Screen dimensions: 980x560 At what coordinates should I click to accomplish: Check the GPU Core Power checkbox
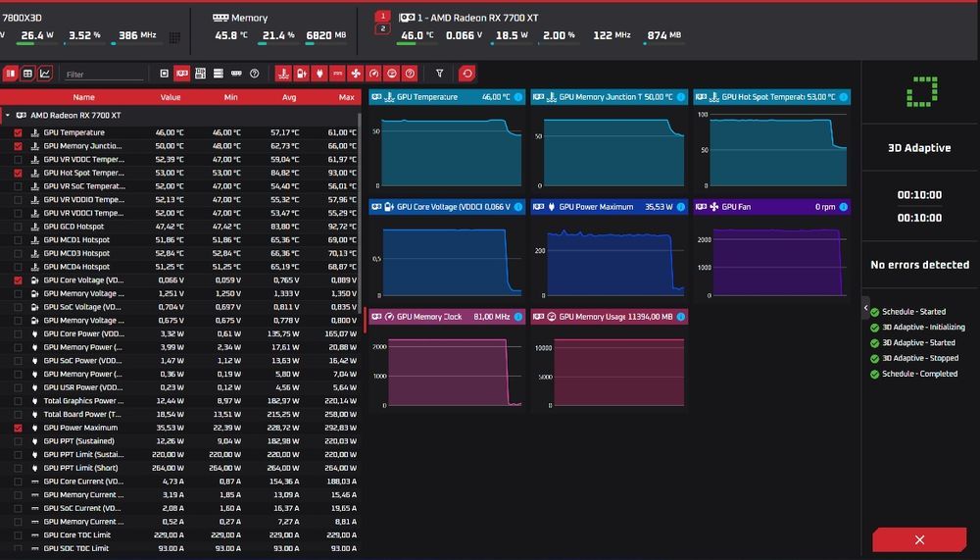pos(18,334)
